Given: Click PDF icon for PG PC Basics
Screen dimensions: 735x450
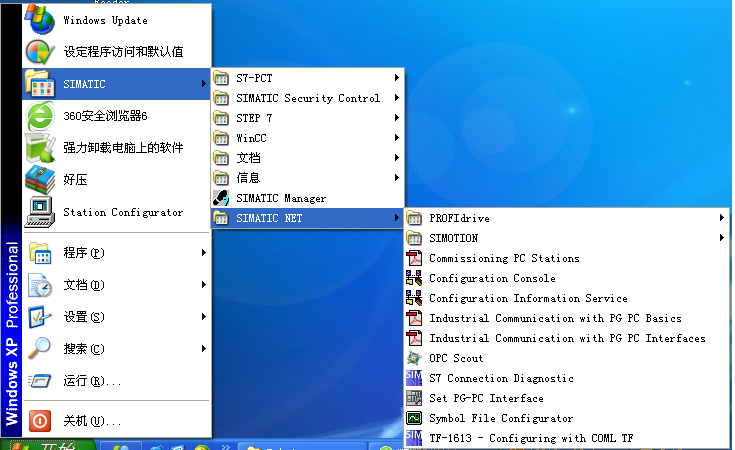Looking at the screenshot, I should [414, 318].
